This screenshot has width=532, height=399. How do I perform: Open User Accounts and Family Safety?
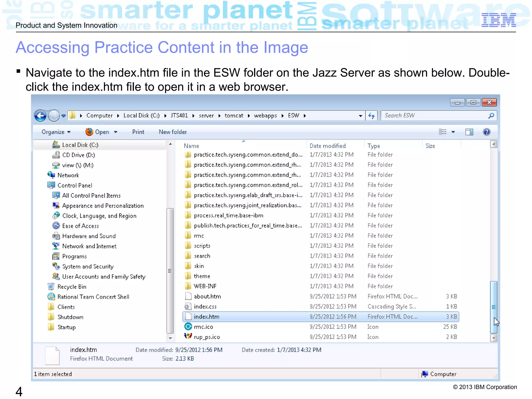pyautogui.click(x=104, y=277)
